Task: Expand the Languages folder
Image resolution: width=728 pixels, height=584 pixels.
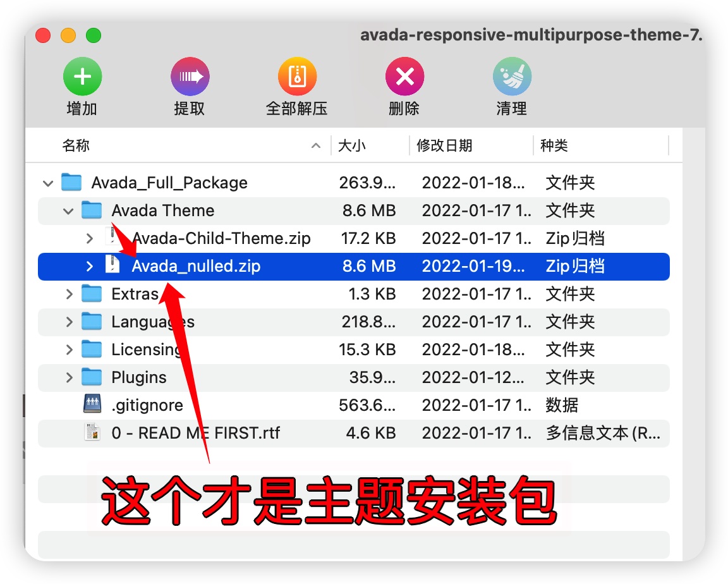Action: tap(69, 322)
